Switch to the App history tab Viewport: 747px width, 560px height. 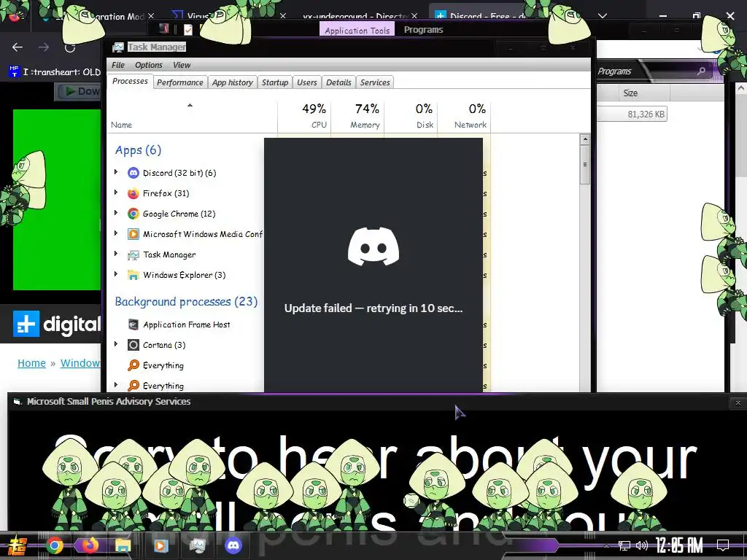(x=233, y=82)
